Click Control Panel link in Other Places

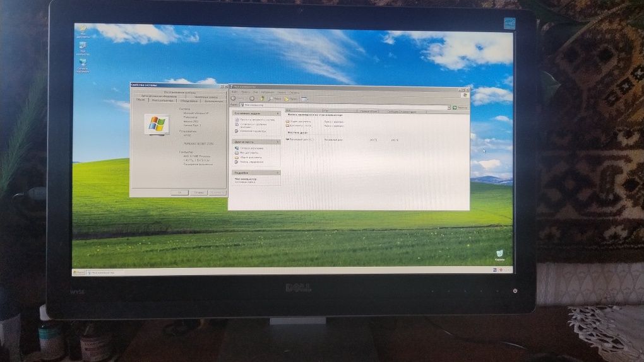click(x=249, y=161)
